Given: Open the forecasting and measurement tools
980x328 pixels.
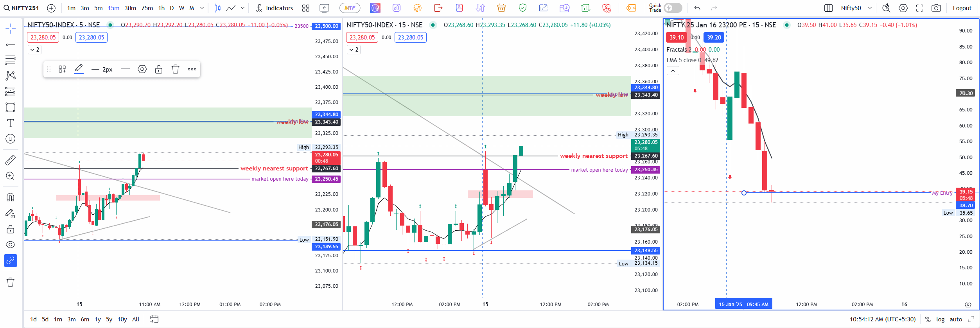Looking at the screenshot, I should (x=11, y=91).
